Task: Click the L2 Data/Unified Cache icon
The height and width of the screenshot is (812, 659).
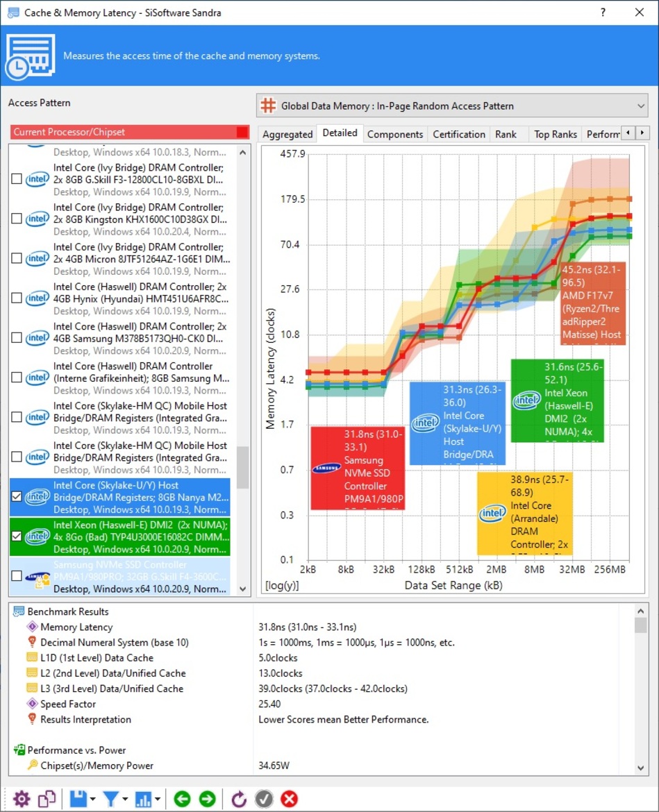Action: (32, 673)
